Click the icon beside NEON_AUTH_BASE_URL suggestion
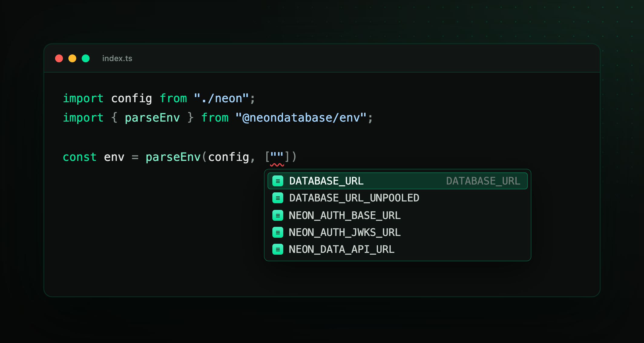 (x=278, y=215)
